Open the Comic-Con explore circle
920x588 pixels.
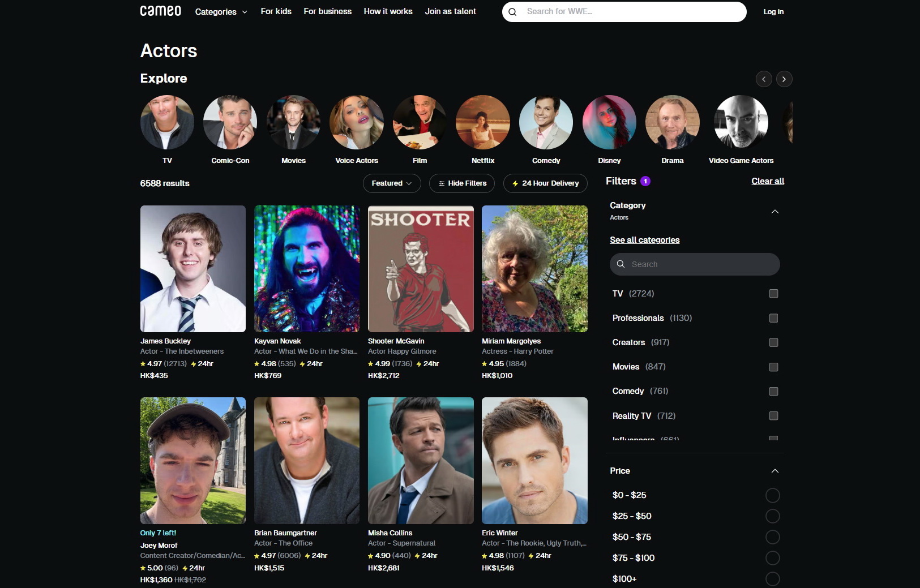click(230, 122)
